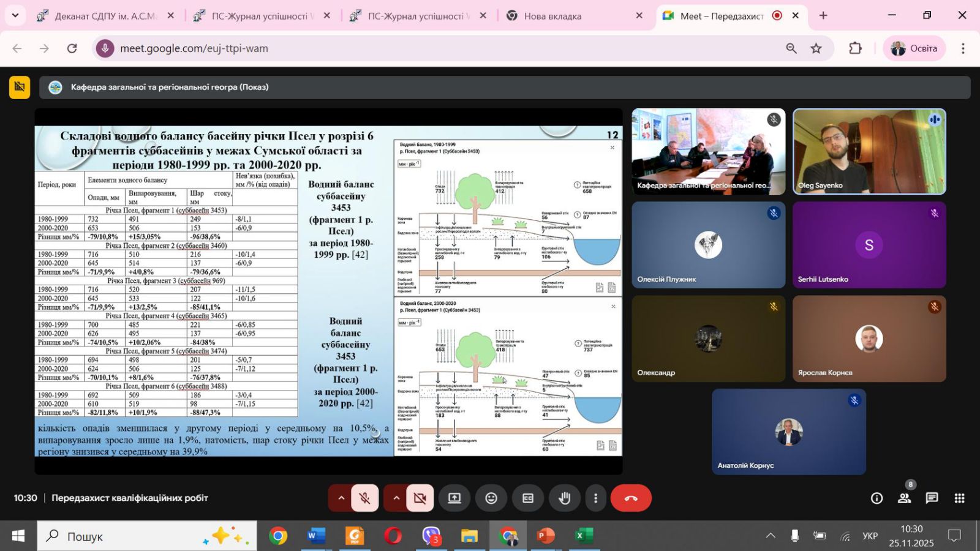
Task: Open meeting details info icon
Action: point(876,498)
